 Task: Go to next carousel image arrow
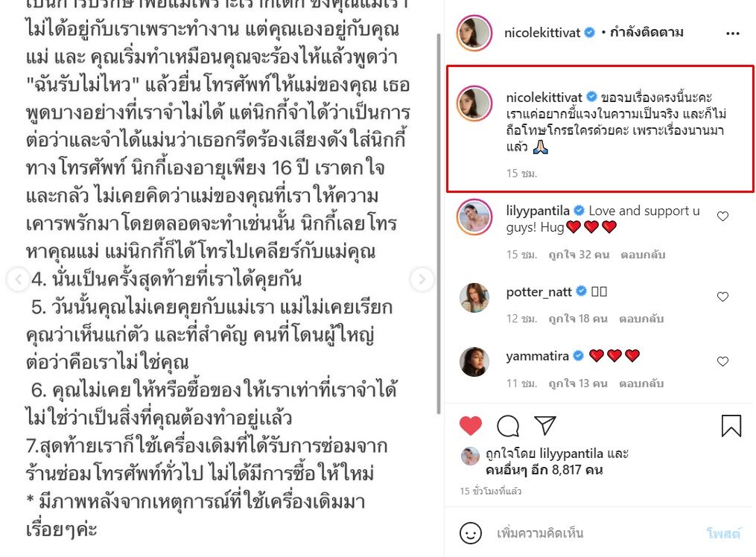tap(422, 279)
